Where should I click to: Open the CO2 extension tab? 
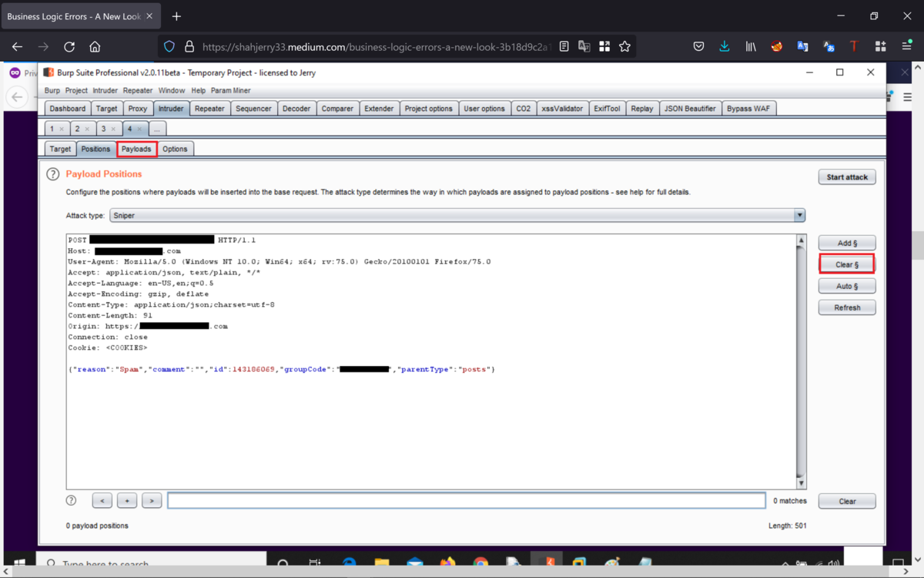click(524, 109)
